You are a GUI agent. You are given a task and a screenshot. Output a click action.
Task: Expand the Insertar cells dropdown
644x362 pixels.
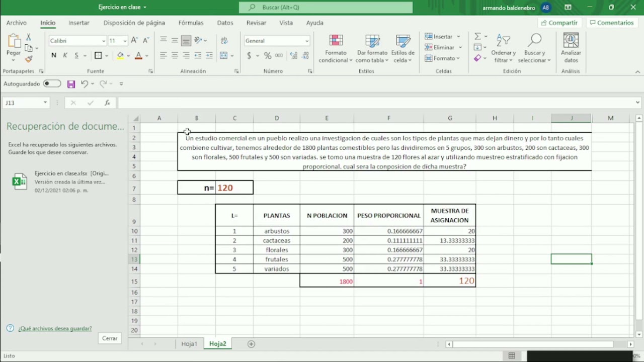click(458, 37)
